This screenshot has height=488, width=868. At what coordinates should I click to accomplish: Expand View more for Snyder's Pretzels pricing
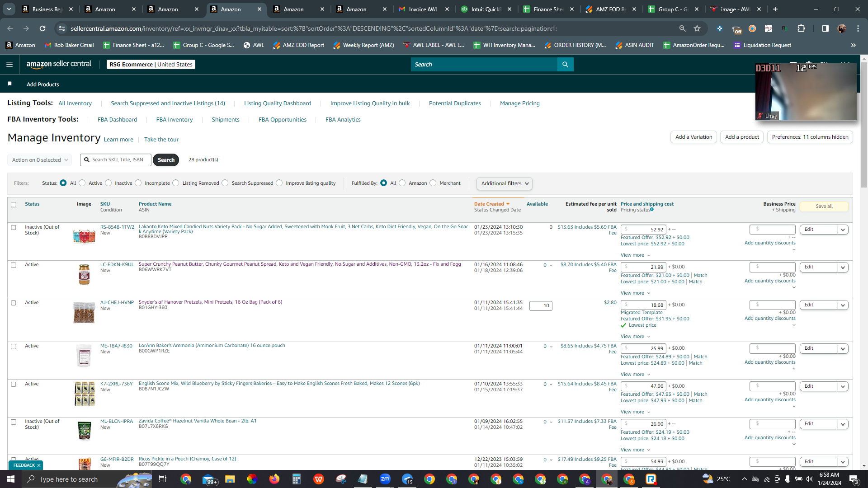[635, 337]
